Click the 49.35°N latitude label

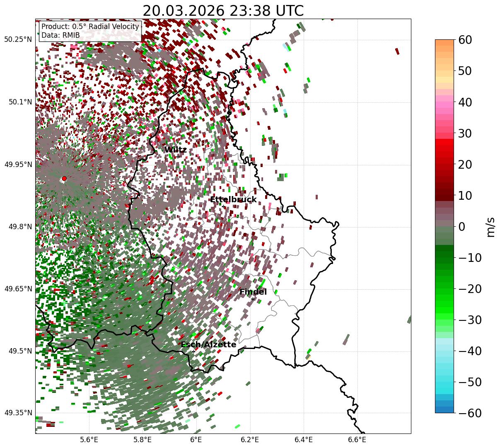coord(18,413)
